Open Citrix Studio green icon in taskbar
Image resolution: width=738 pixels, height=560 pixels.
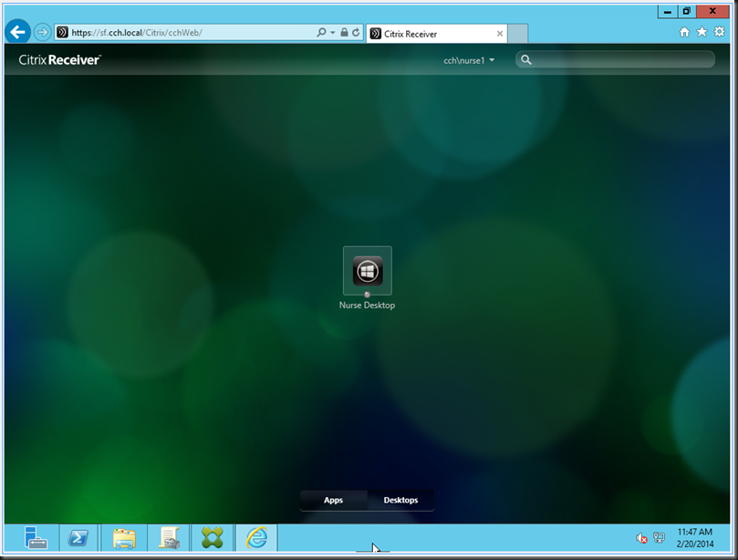point(213,537)
